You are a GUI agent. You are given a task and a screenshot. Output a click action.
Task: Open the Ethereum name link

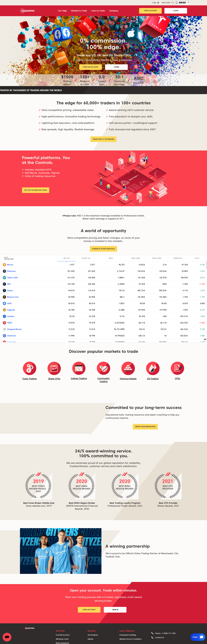pos(11,271)
